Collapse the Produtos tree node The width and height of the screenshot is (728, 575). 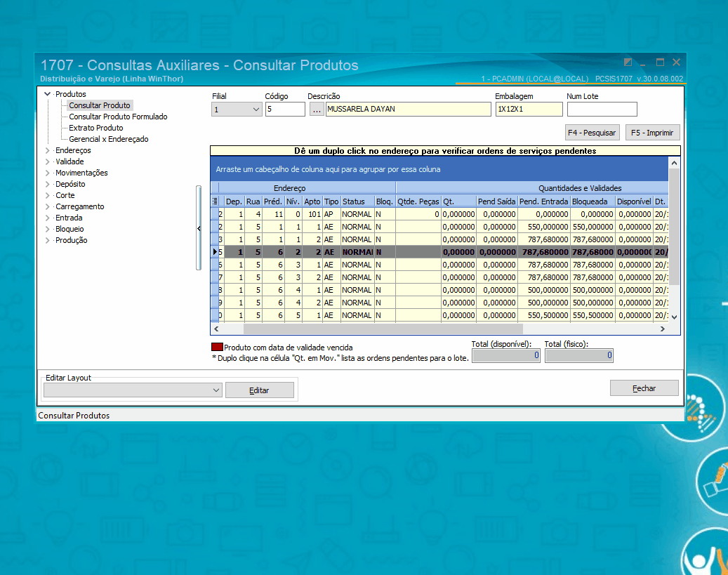pos(47,94)
